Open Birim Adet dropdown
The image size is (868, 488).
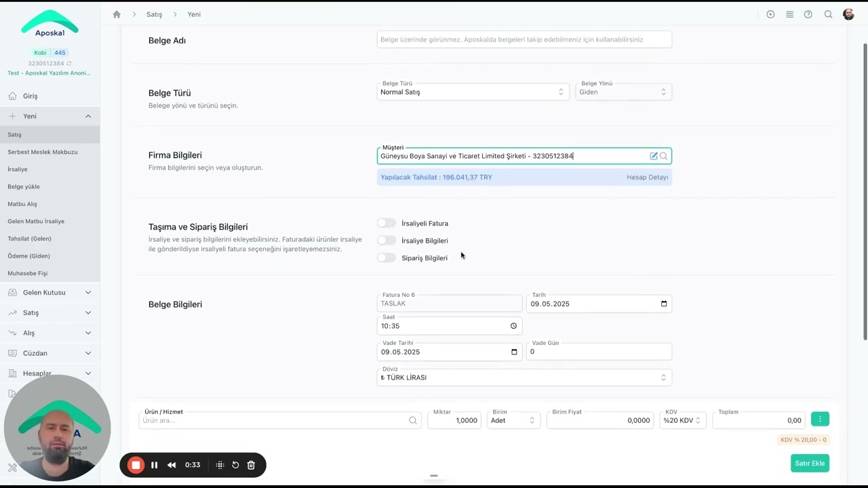(x=513, y=420)
